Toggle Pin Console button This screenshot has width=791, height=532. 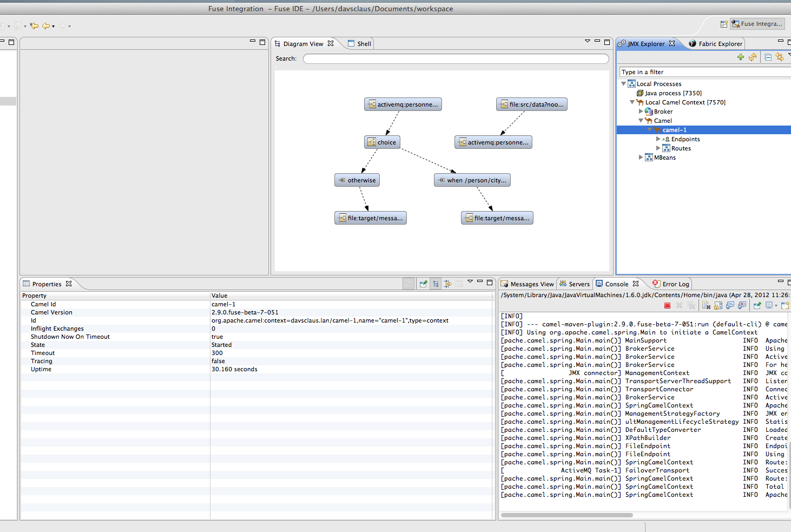(x=757, y=306)
